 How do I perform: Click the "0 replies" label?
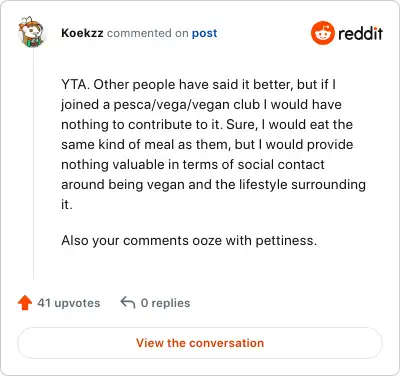tap(165, 303)
